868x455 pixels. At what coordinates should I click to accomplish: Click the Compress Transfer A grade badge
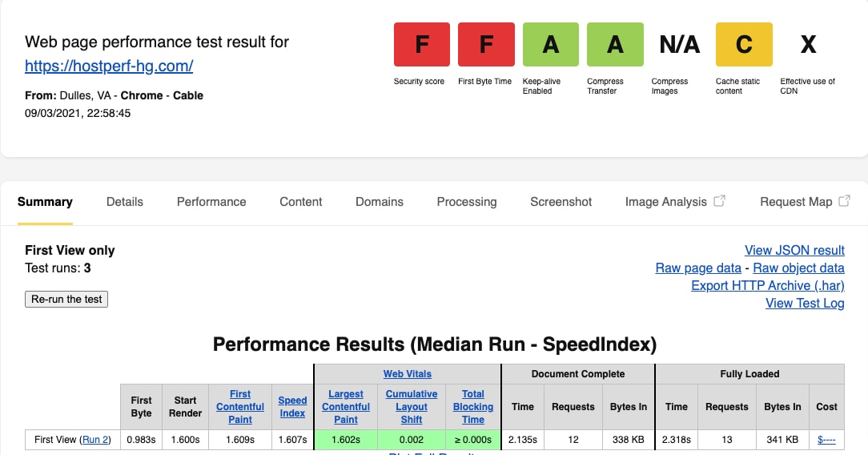[615, 44]
